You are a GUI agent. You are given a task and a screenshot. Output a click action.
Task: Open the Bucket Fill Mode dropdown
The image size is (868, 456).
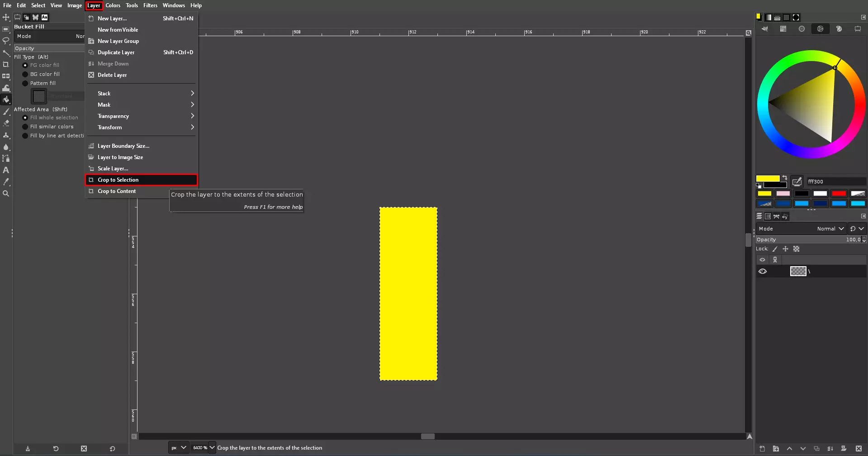pos(50,36)
